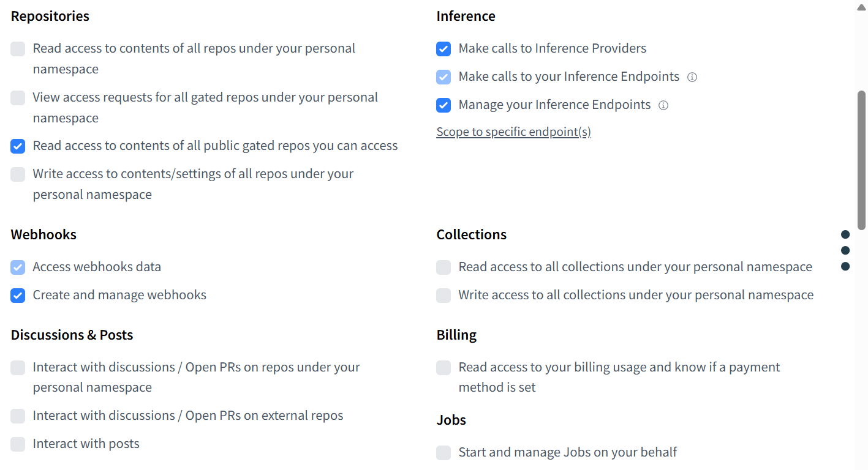Toggle the Access webhooks data checkbox

click(18, 267)
